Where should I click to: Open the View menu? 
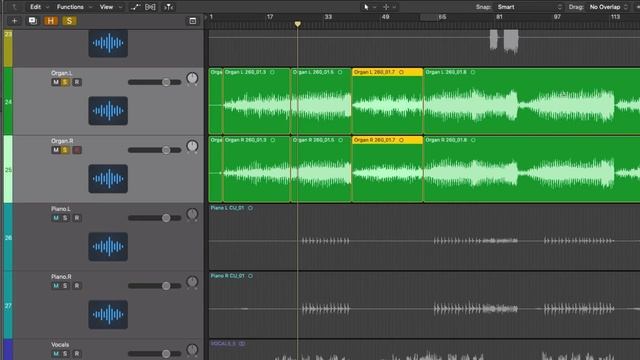[x=111, y=7]
